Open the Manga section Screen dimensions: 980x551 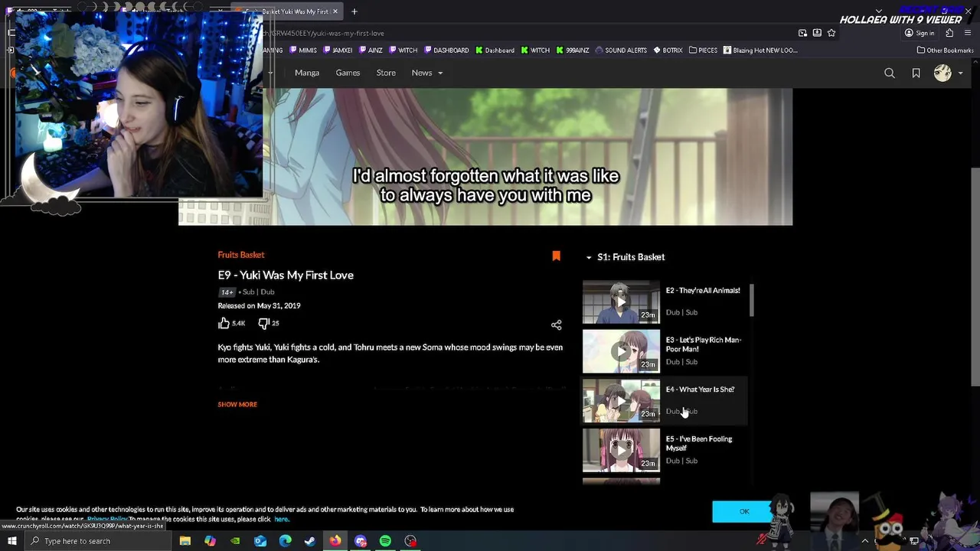tap(307, 73)
